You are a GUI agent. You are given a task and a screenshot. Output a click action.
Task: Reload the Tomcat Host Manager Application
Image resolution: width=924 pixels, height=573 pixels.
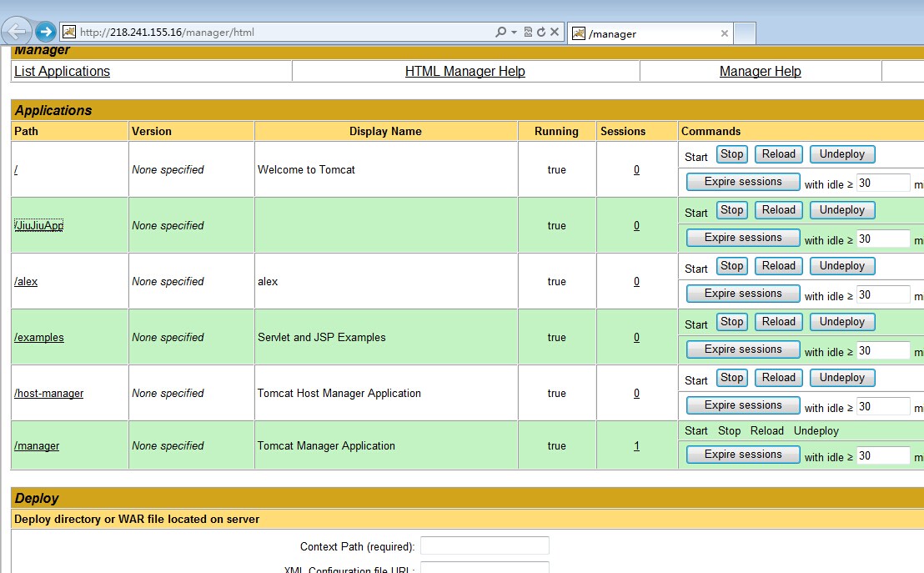778,378
